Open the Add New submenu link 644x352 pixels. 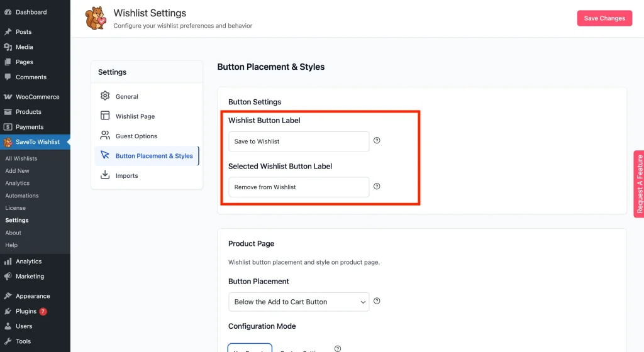17,171
